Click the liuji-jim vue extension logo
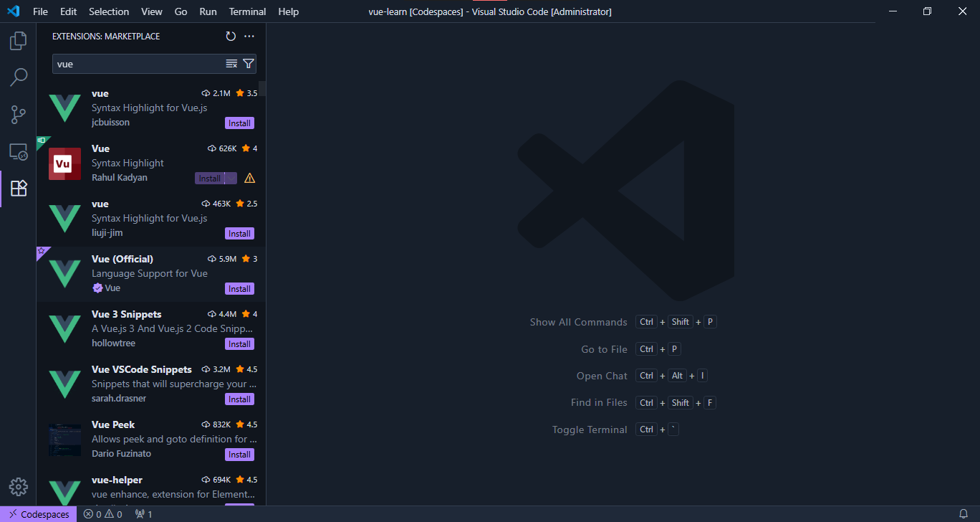Image resolution: width=980 pixels, height=522 pixels. click(x=64, y=218)
